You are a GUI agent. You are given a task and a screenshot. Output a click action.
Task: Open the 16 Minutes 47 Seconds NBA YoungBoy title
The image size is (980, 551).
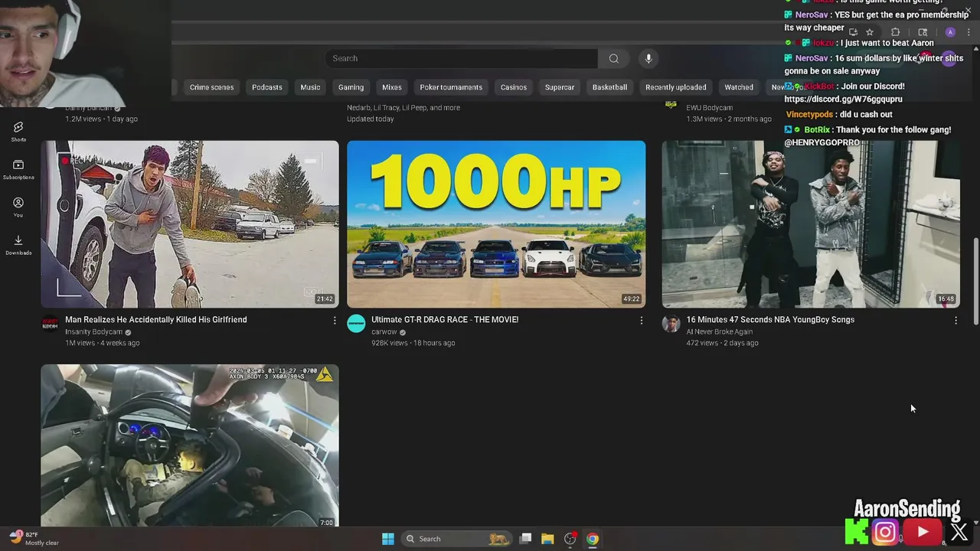(770, 320)
